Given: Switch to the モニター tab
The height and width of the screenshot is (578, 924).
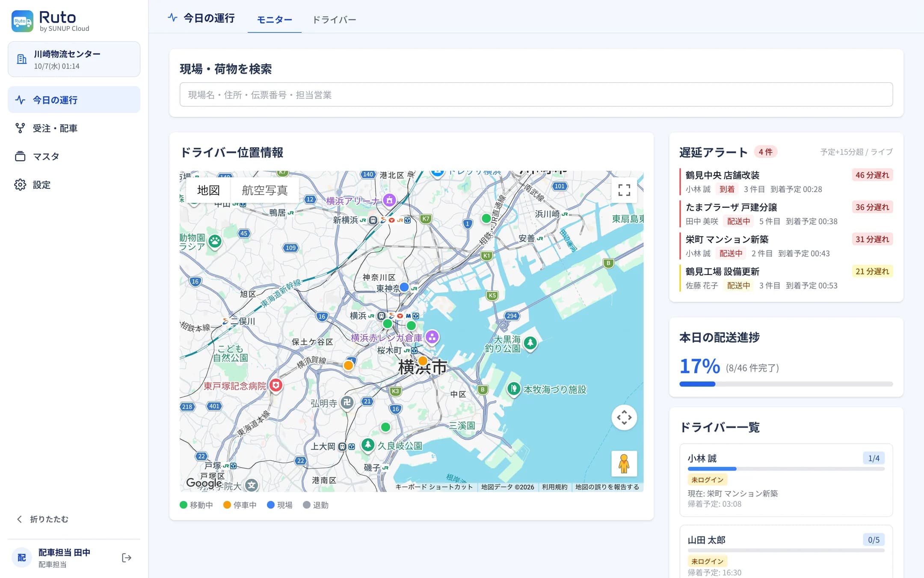Looking at the screenshot, I should (274, 20).
